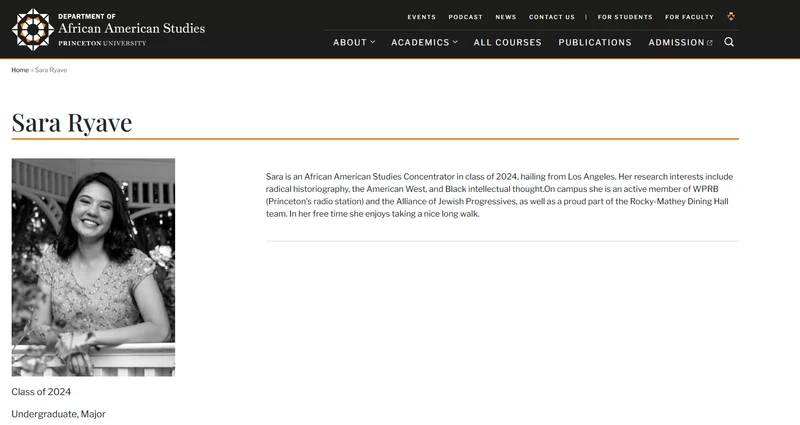Viewport: 800px width, 425px height.
Task: Open the Events page
Action: [x=421, y=17]
